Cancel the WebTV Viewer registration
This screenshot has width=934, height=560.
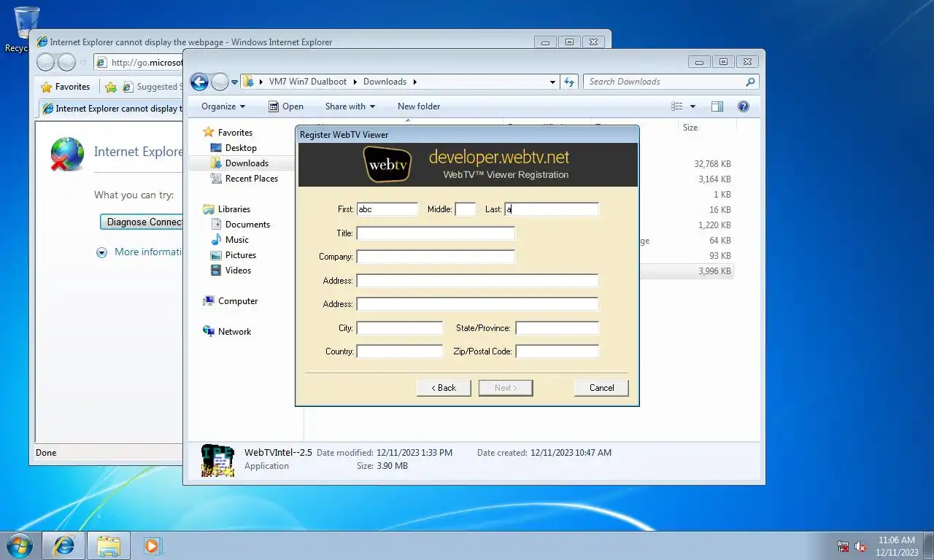(601, 388)
